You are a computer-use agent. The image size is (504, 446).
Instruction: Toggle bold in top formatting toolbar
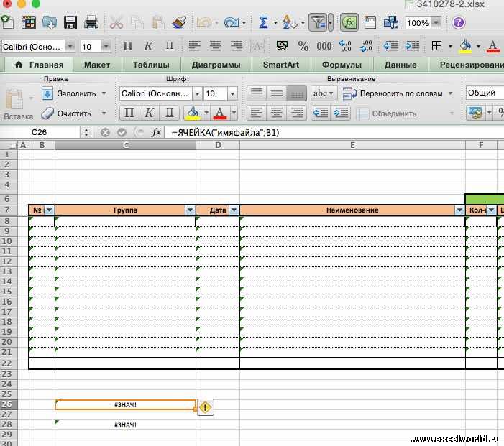point(127,46)
